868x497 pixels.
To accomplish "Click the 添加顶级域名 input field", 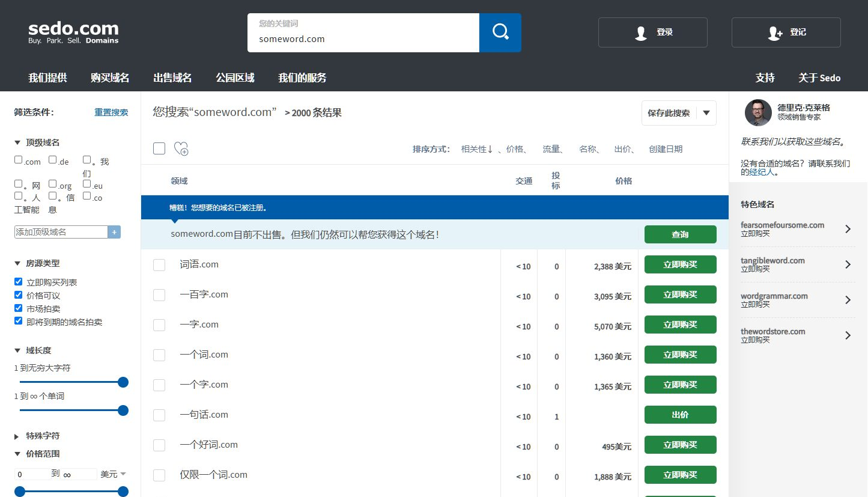I will [x=61, y=232].
